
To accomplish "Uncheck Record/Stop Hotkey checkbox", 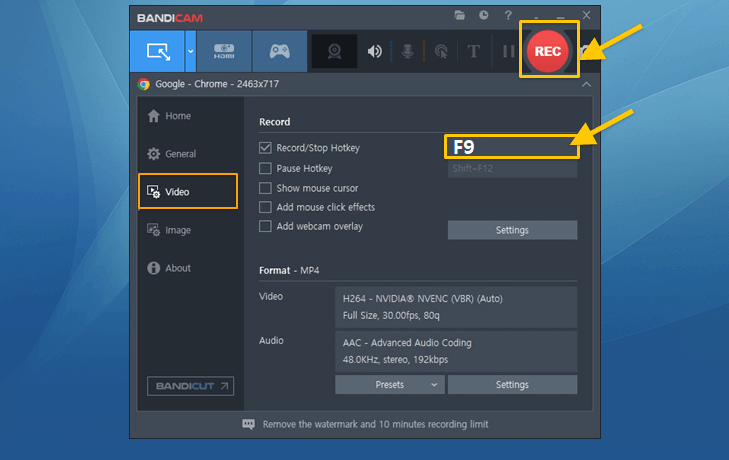I will (265, 148).
